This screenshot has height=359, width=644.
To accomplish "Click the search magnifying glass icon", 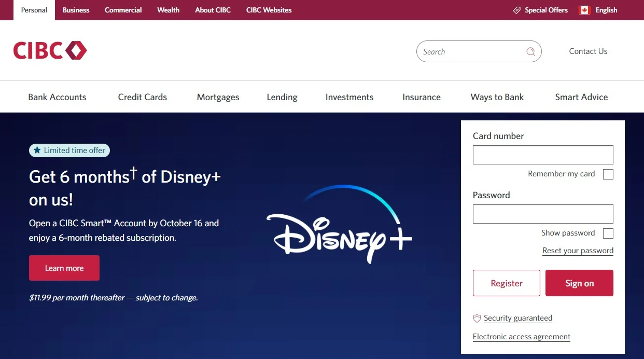I will pos(530,51).
